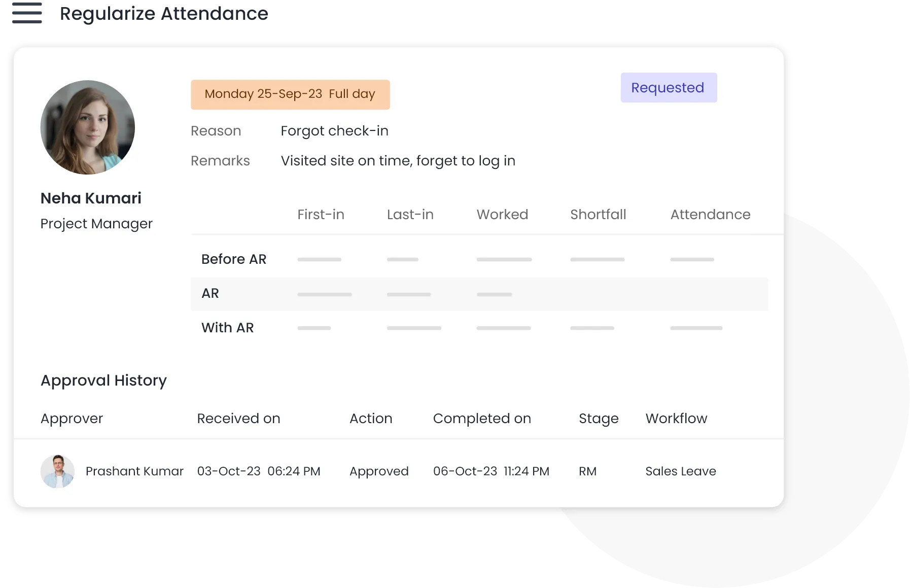Screen dimensions: 910x588
Task: Select the Monday 25-Sep-23 Full day tag
Action: [290, 94]
